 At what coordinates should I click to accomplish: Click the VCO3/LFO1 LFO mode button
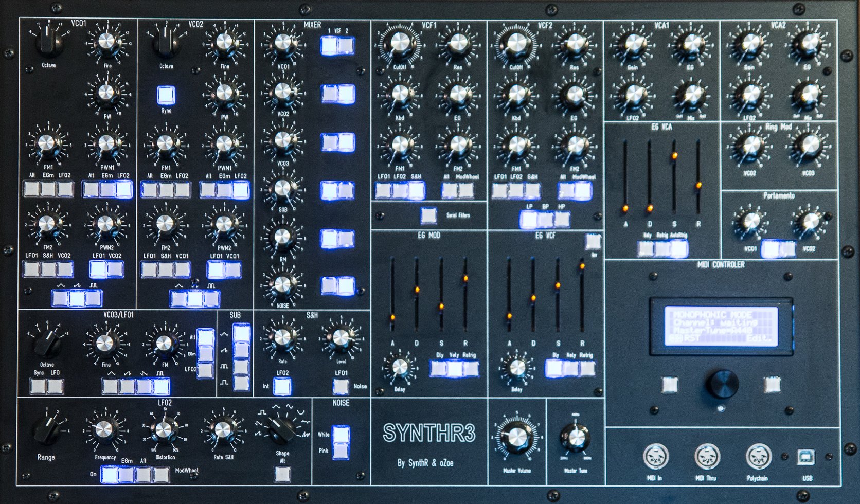pos(55,386)
